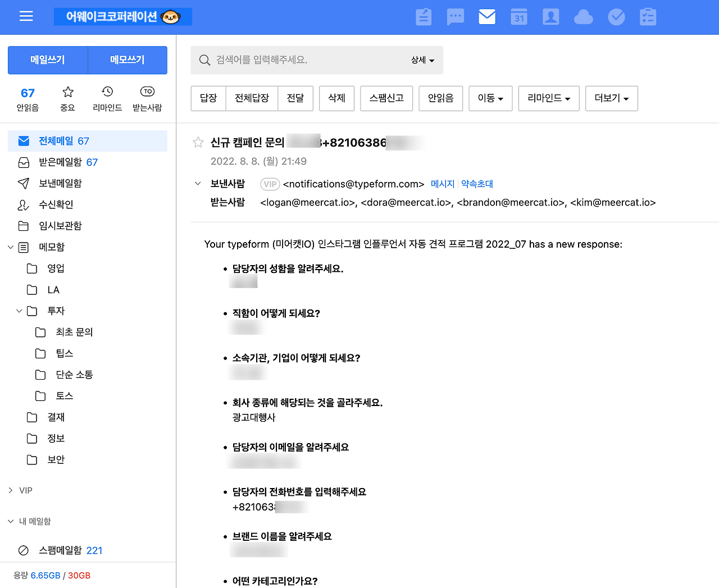The height and width of the screenshot is (588, 719).
Task: Open the cloud drive icon in header
Action: [584, 17]
